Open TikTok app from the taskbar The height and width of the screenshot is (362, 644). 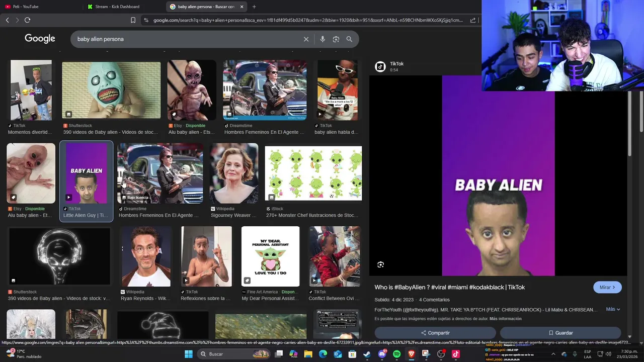coord(456,354)
